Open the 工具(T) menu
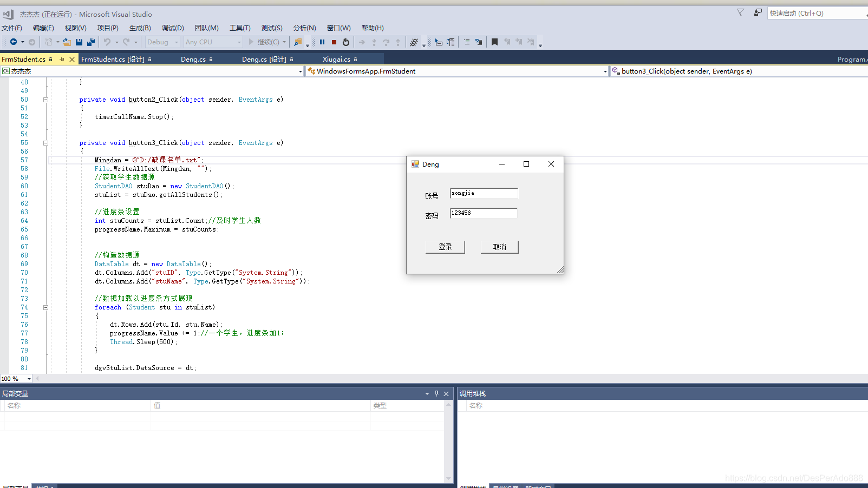868x488 pixels. (x=240, y=28)
